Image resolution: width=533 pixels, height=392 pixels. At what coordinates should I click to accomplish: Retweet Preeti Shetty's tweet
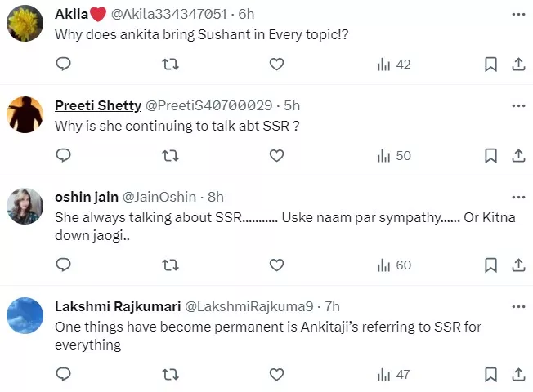click(170, 155)
